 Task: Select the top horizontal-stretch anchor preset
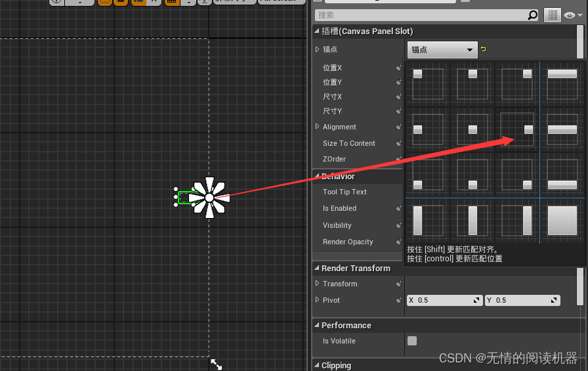tap(562, 83)
